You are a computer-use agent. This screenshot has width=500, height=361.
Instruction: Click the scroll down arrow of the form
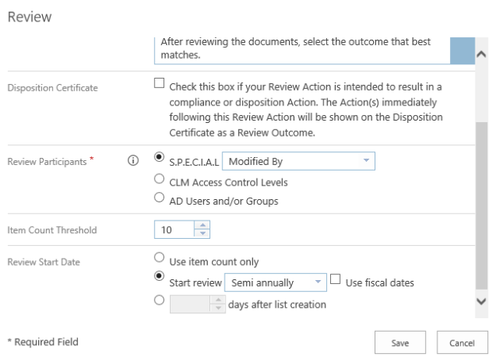click(481, 301)
